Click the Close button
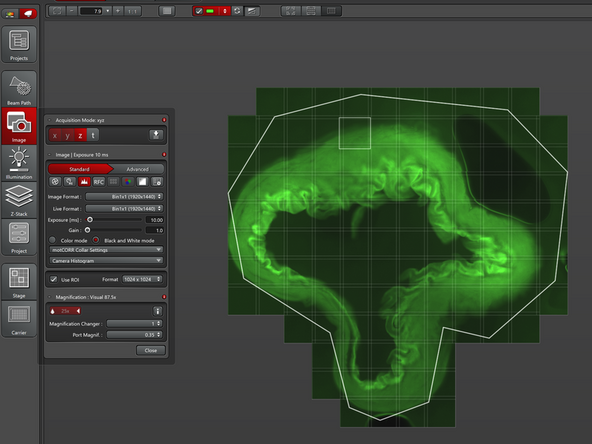Image resolution: width=592 pixels, height=444 pixels. (151, 350)
